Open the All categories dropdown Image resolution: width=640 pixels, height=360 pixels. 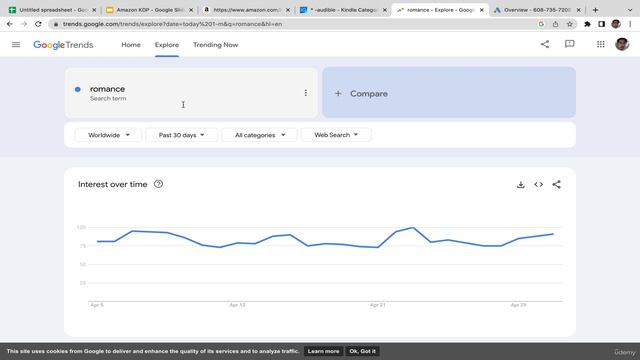260,135
